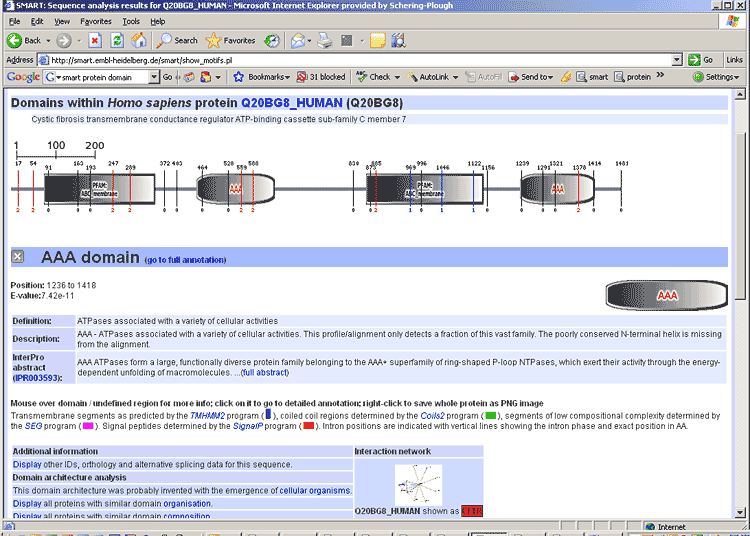The width and height of the screenshot is (750, 536).
Task: Click the AutoFill toolbar button
Action: [484, 77]
